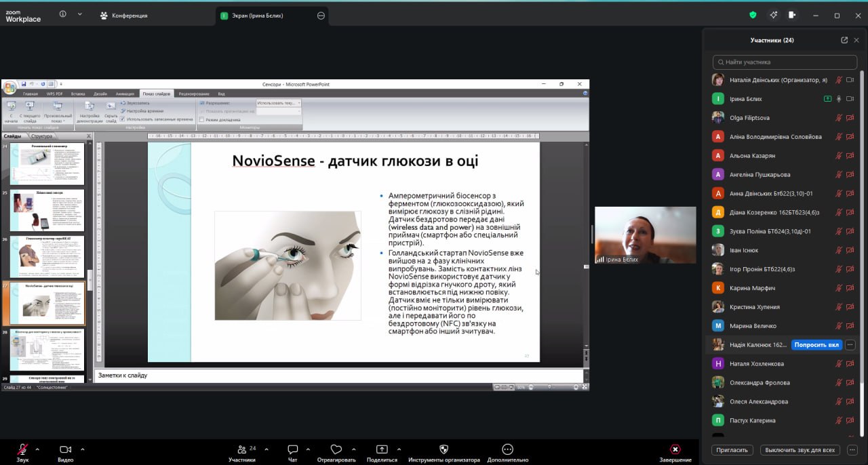
Task: Open the Чат panel
Action: tap(293, 452)
